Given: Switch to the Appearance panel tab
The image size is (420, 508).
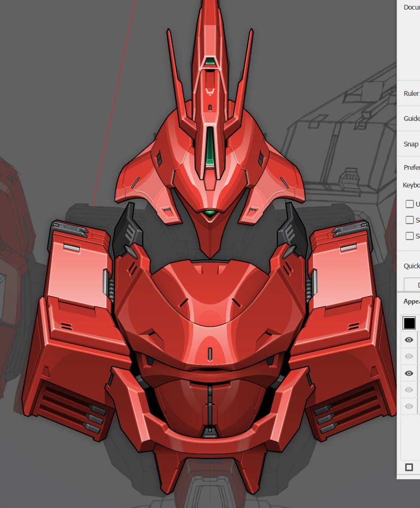Looking at the screenshot, I should point(411,301).
